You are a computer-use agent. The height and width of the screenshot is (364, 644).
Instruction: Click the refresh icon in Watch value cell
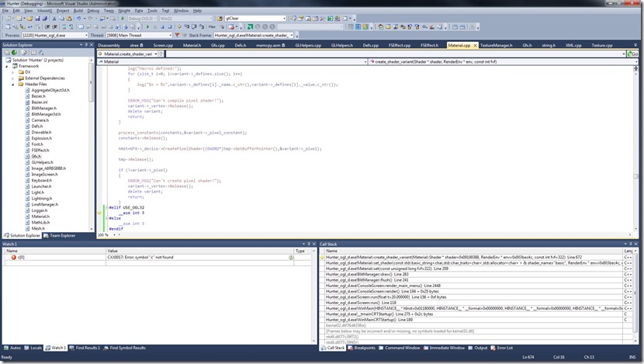[291, 257]
